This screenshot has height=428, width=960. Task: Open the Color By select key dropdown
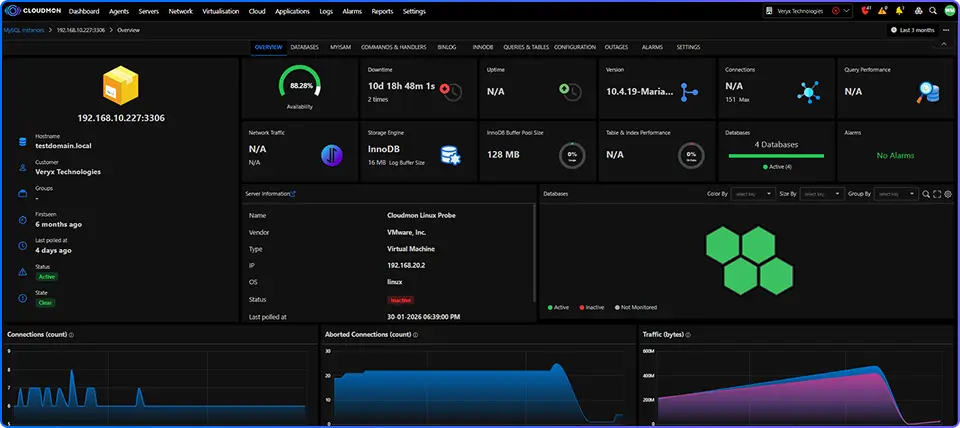pyautogui.click(x=754, y=193)
